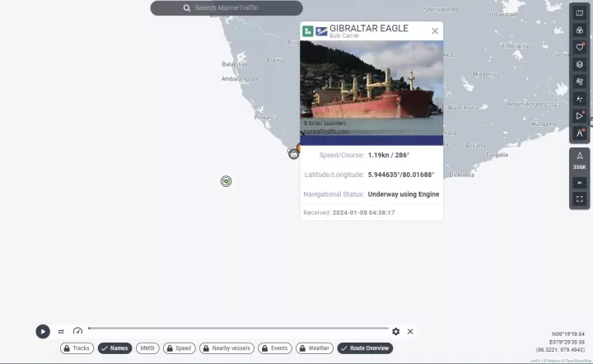Open the map type icon in sidebar
Viewport: 593px width, 364px height.
pos(579,13)
